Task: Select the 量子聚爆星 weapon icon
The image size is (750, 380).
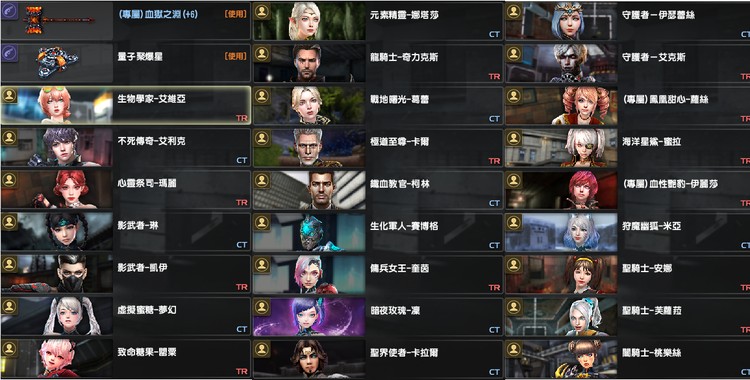Action: (x=57, y=63)
